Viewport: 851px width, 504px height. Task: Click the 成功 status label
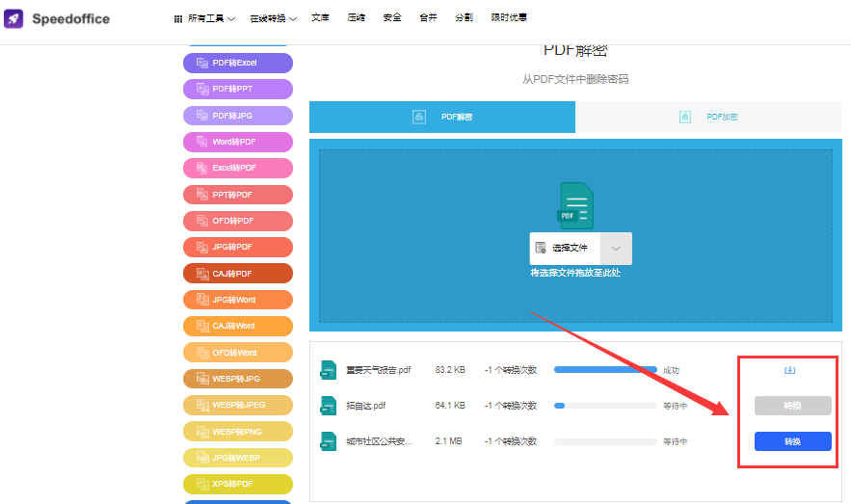coord(672,371)
